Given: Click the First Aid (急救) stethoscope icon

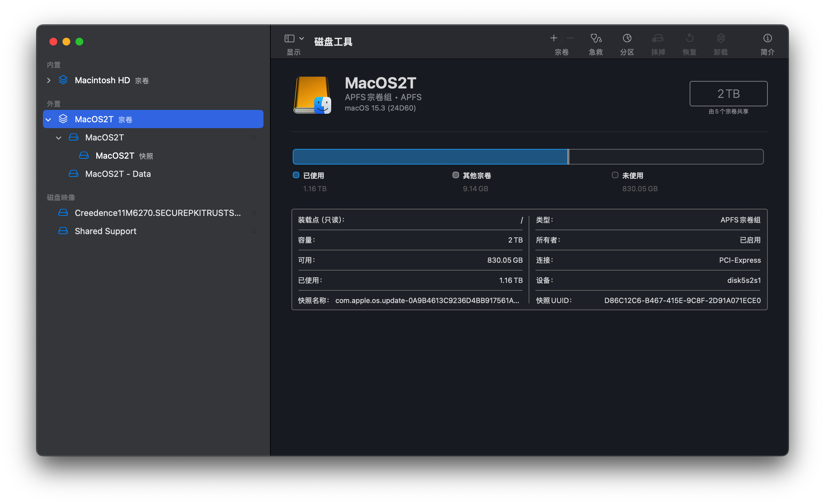Looking at the screenshot, I should [596, 38].
